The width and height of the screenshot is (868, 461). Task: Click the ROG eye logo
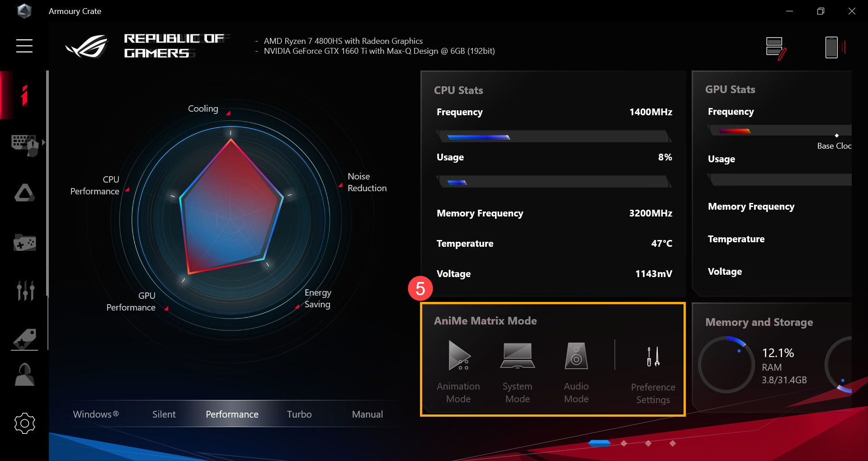[x=88, y=46]
